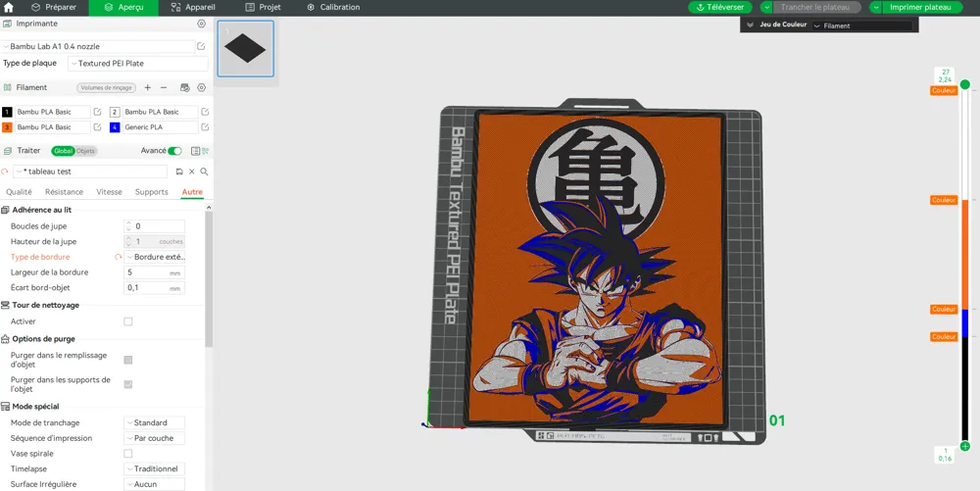Search process settings with magnifier icon
The image size is (980, 491).
(204, 172)
